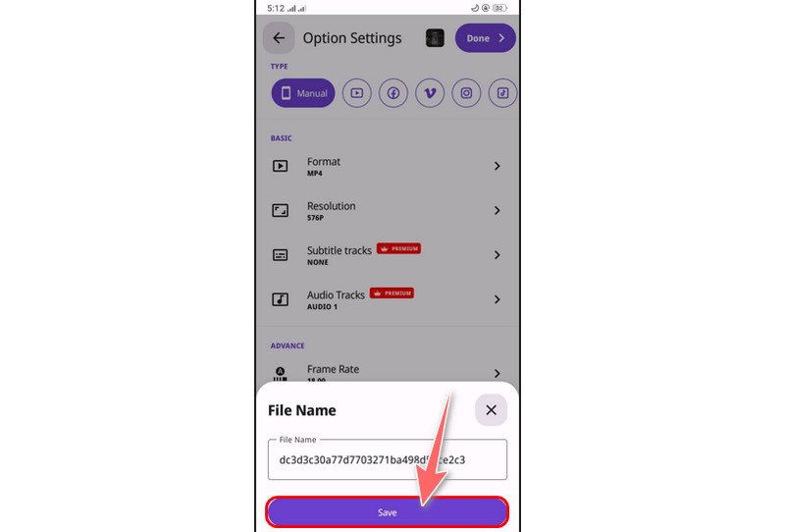
Task: Close the File Name dialog
Action: [x=491, y=409]
